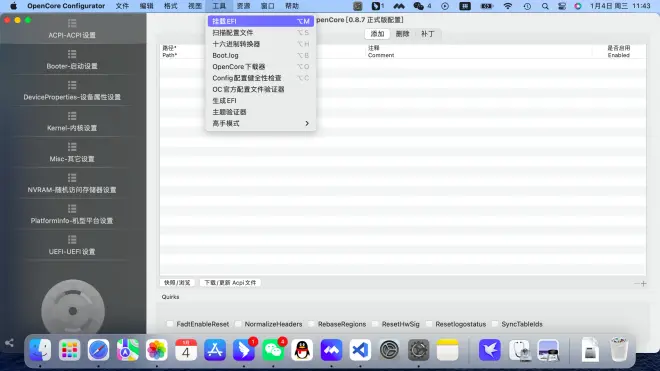This screenshot has height=371, width=660.
Task: Open Kernel-内核设置 section in sidebar
Action: [72, 122]
